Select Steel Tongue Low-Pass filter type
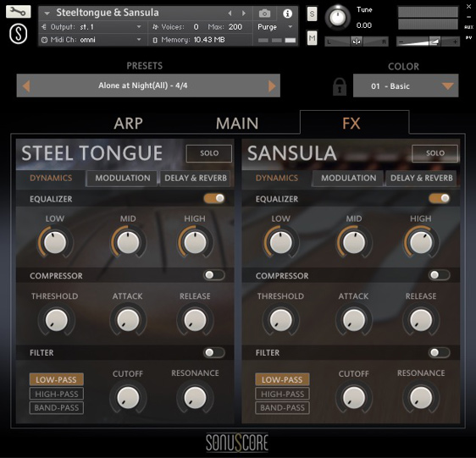 [x=57, y=379]
